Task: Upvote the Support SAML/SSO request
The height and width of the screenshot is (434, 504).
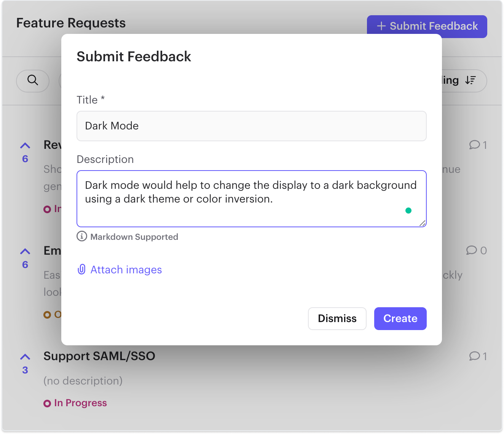Action: coord(25,357)
